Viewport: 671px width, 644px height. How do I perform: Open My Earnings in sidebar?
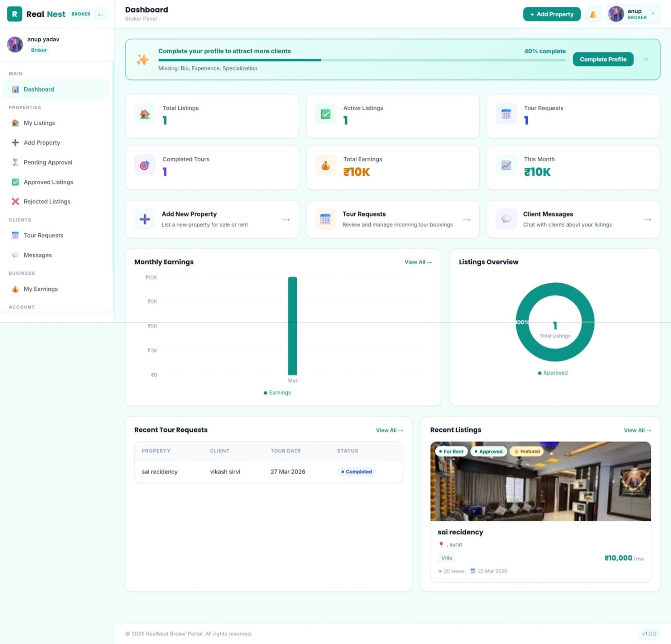56,289
